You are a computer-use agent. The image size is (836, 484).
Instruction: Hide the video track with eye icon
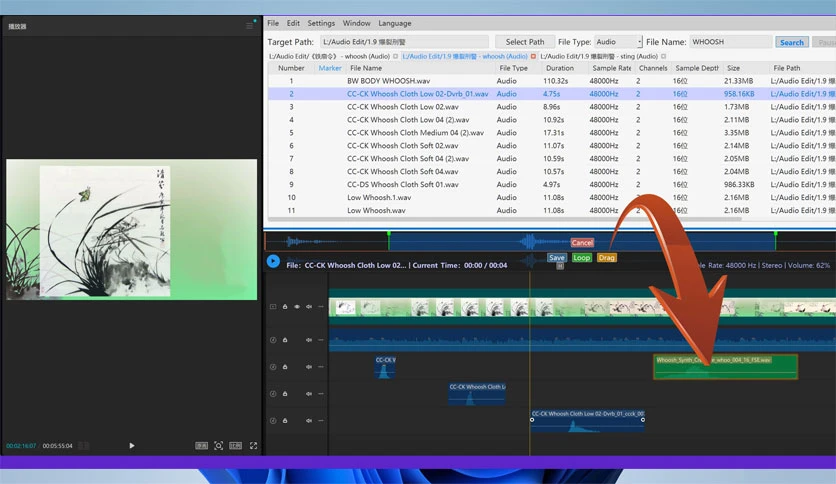(297, 306)
